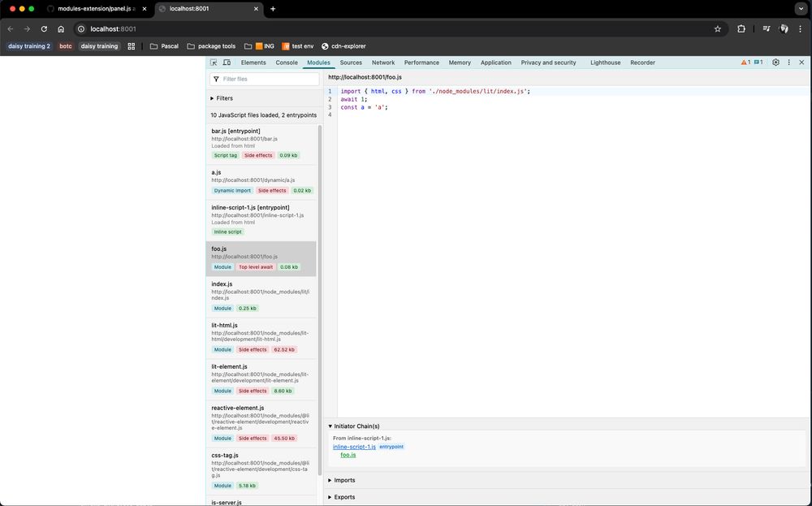Viewport: 812px width, 506px height.
Task: Open the Recorder tab
Action: [642, 63]
